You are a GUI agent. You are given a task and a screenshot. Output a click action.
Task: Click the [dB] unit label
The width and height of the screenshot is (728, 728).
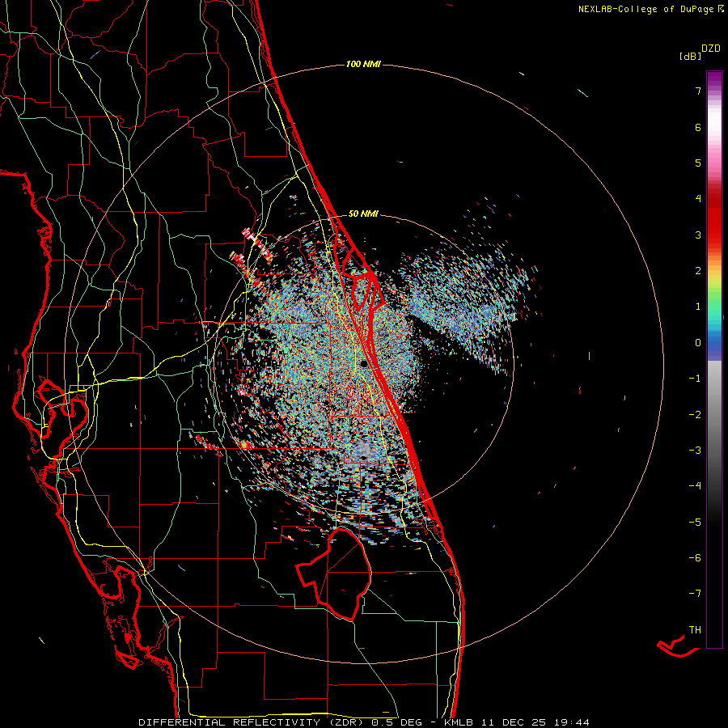(x=690, y=56)
